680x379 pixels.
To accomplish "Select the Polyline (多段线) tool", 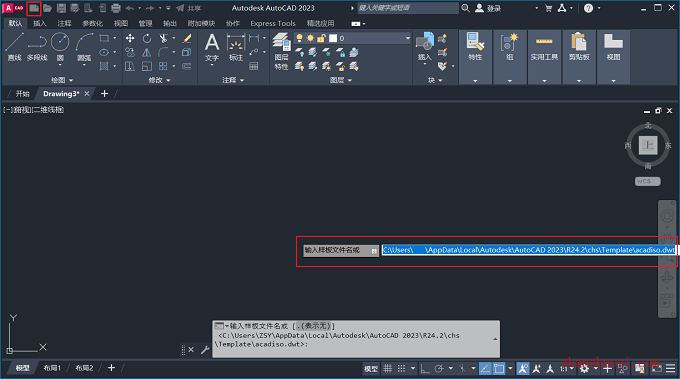I will (x=37, y=47).
